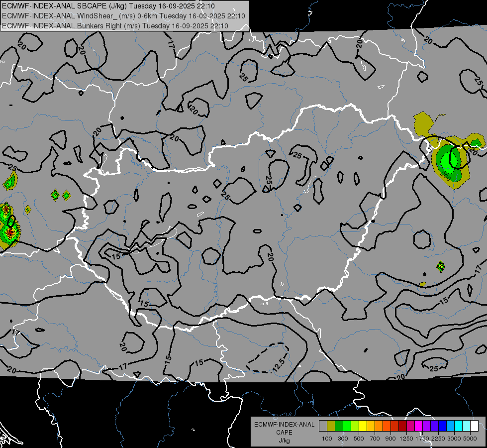Pick the pure blue swatch starting at 2250

click(x=443, y=426)
